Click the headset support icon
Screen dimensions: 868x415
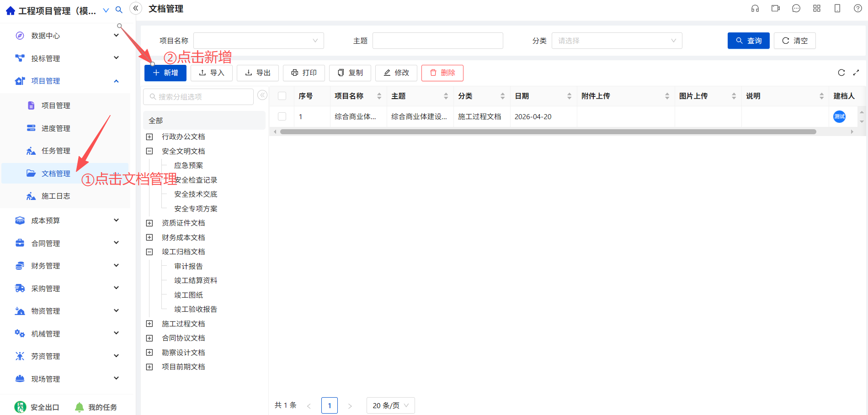click(x=755, y=9)
